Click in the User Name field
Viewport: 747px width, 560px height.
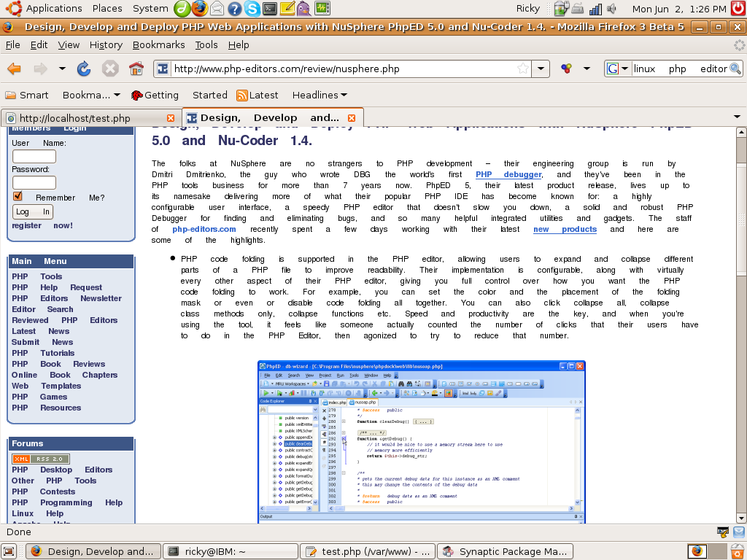(34, 157)
